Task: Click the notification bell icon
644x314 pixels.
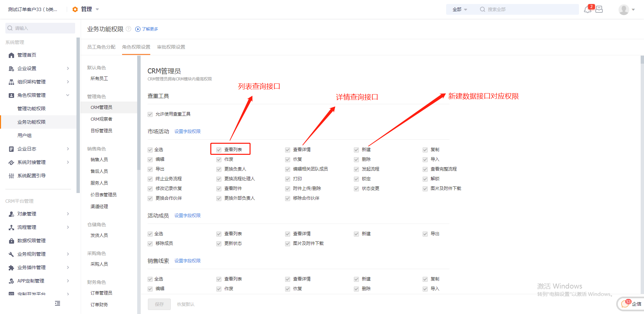Action: tap(587, 10)
